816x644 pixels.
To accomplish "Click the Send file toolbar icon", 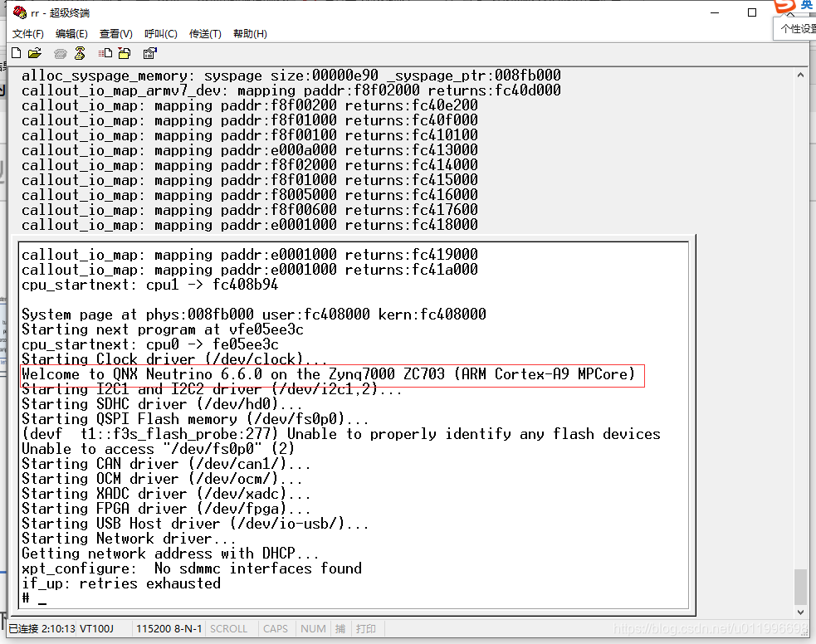I will click(x=105, y=53).
